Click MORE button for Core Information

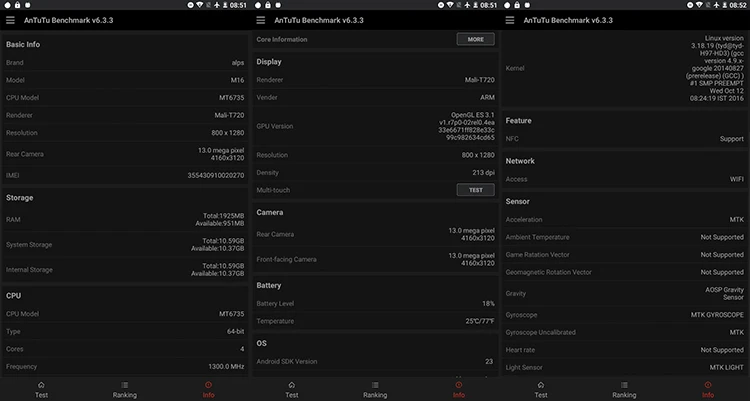pyautogui.click(x=475, y=39)
